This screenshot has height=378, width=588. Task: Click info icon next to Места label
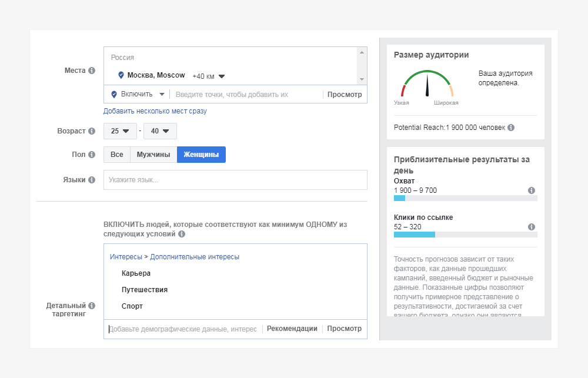point(92,71)
